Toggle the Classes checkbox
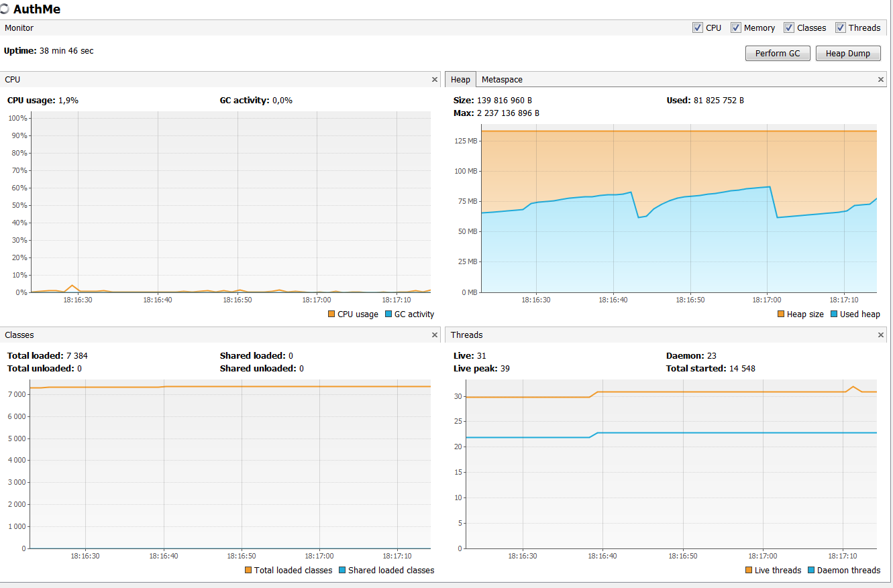 tap(789, 27)
